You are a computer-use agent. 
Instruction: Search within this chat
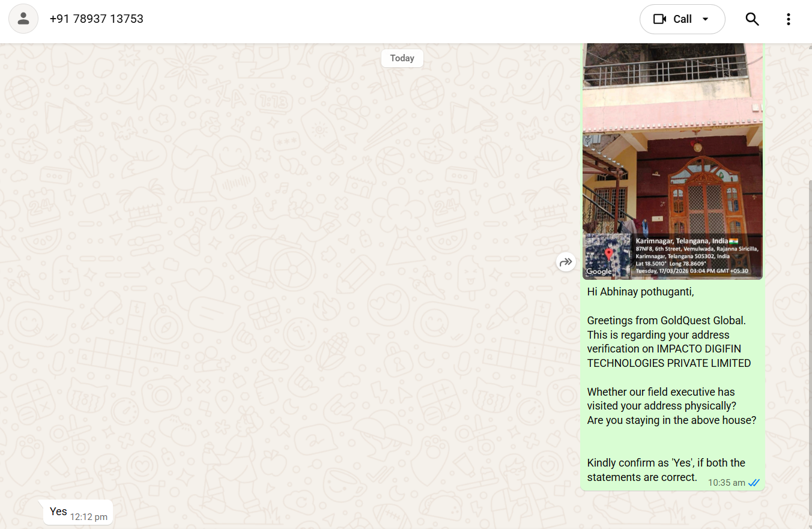(x=752, y=19)
